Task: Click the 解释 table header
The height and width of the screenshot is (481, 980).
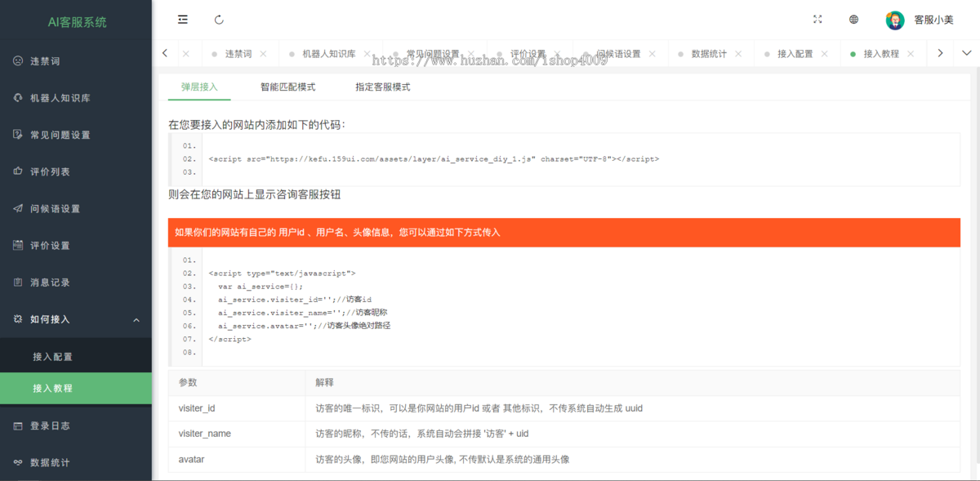Action: [x=633, y=382]
